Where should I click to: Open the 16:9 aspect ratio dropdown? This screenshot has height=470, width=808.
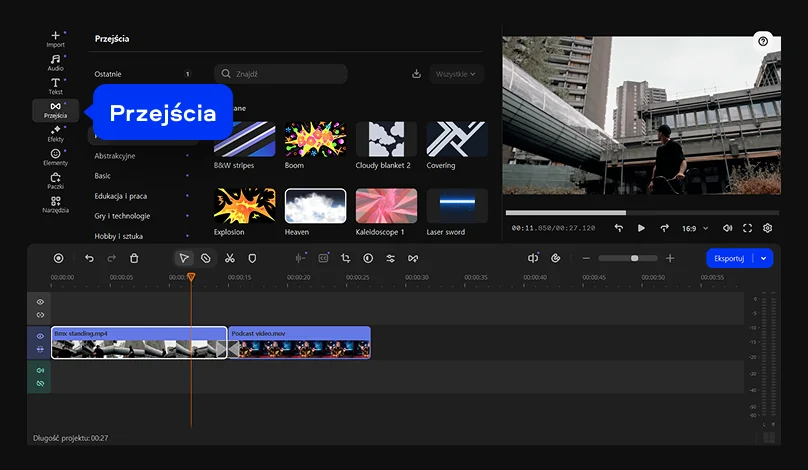694,228
